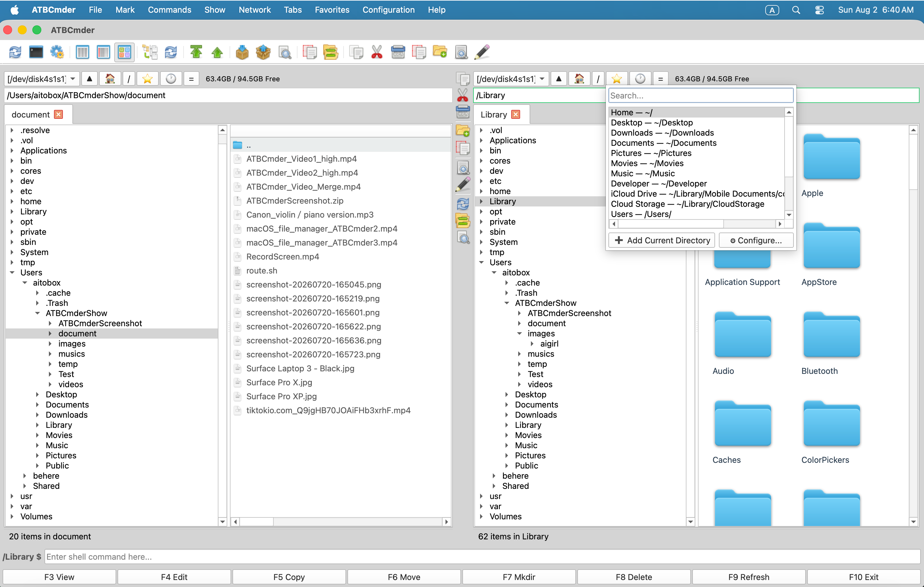924x587 pixels.
Task: Select the ATBCmderScreenshot.zip file
Action: click(x=295, y=201)
